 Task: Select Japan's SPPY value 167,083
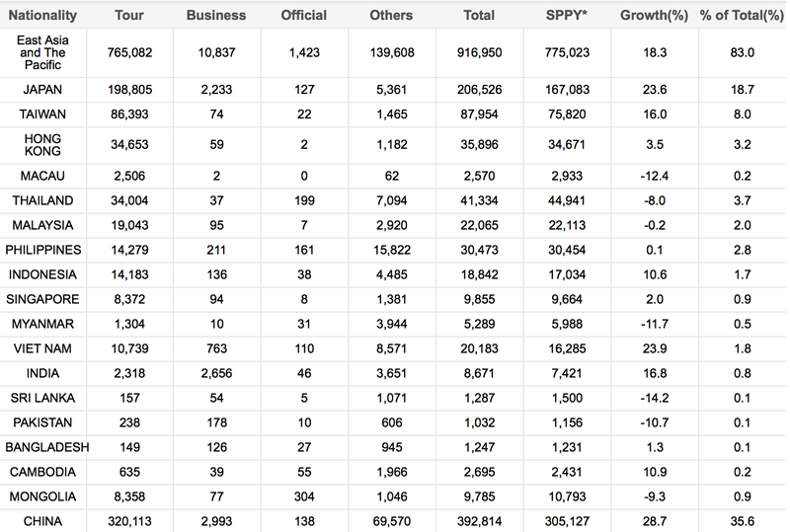[567, 90]
